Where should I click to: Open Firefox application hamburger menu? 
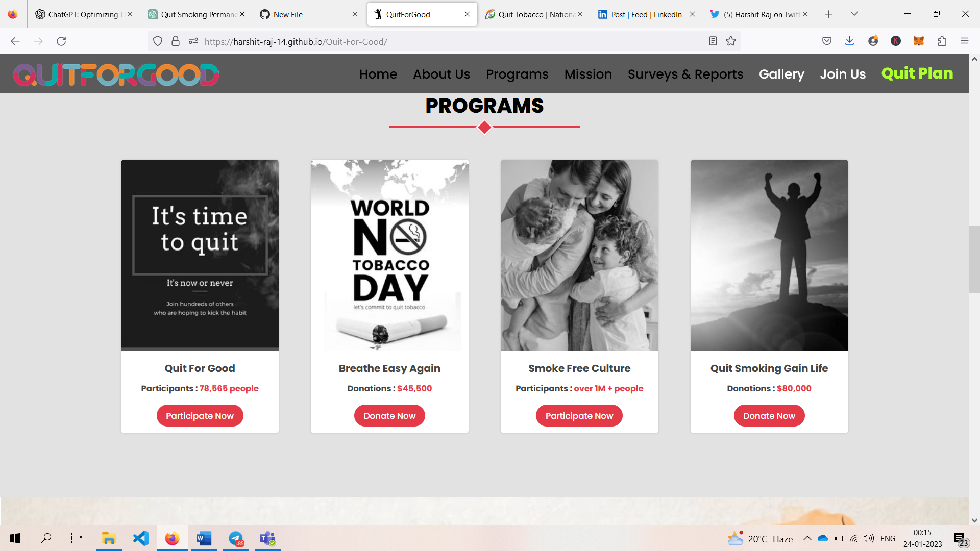(x=964, y=41)
